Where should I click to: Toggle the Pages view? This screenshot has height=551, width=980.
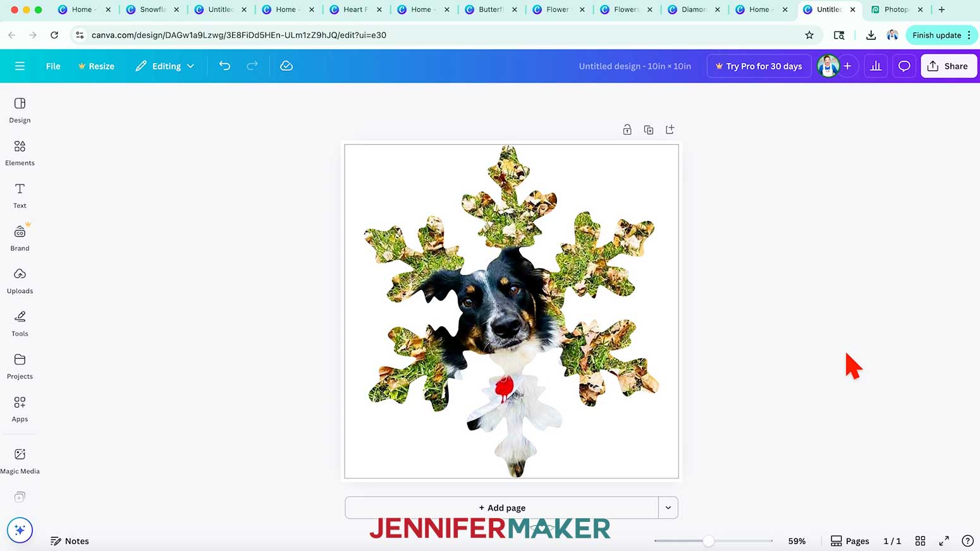[850, 541]
